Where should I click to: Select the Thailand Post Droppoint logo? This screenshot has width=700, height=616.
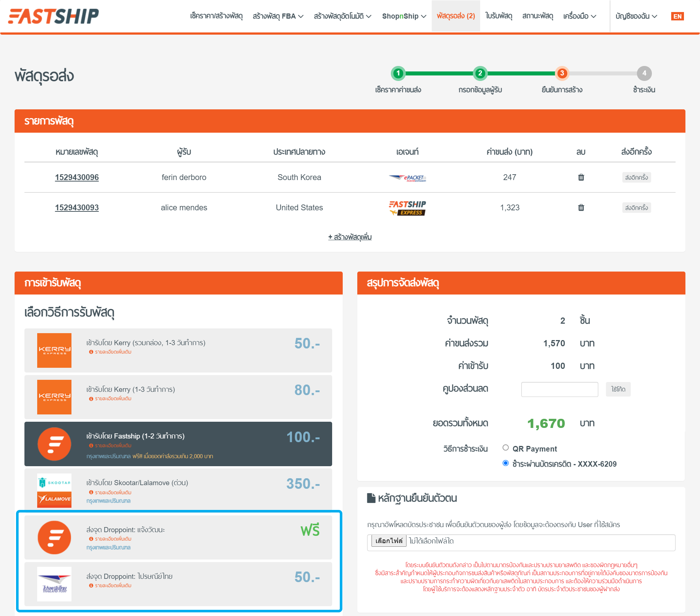54,584
